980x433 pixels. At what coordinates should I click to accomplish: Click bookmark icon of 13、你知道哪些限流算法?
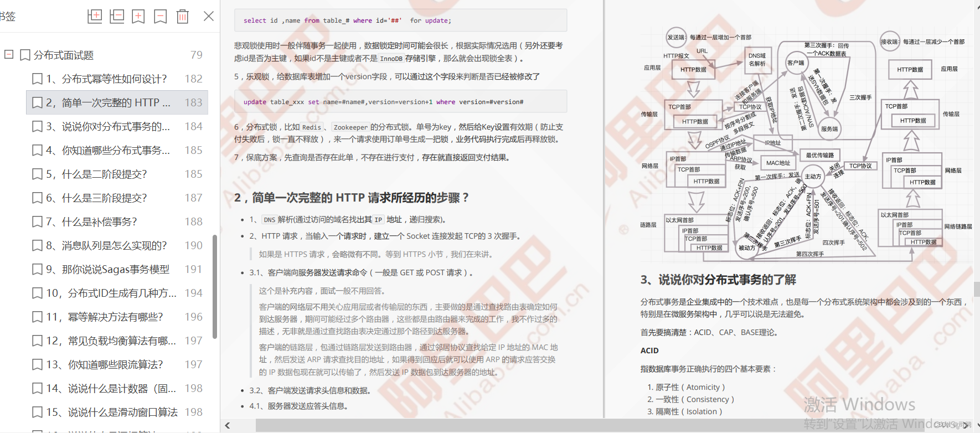[x=37, y=364]
